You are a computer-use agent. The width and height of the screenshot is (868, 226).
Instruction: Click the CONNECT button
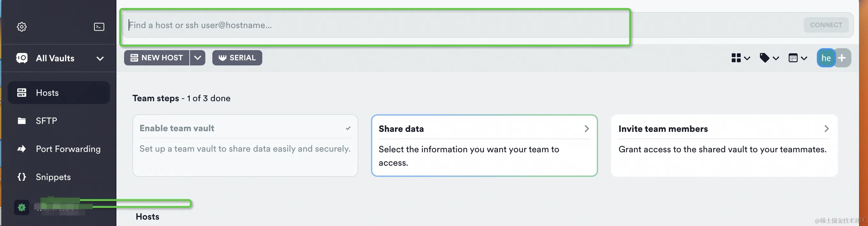(826, 25)
